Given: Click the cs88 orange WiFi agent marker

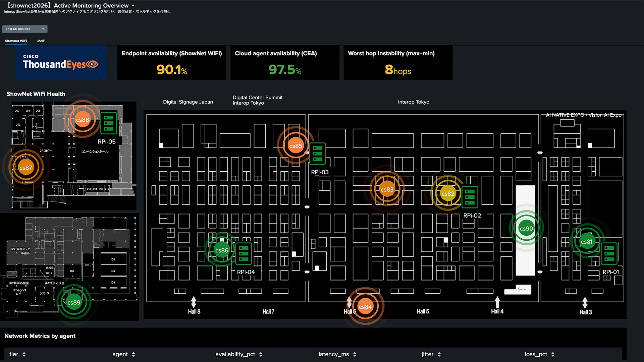Looking at the screenshot, I should 83,120.
